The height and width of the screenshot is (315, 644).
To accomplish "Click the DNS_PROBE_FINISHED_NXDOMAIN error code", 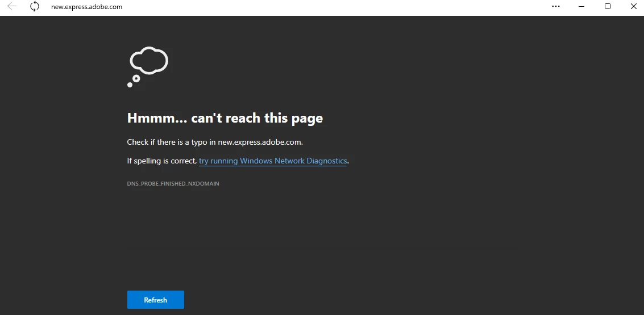I will (173, 184).
